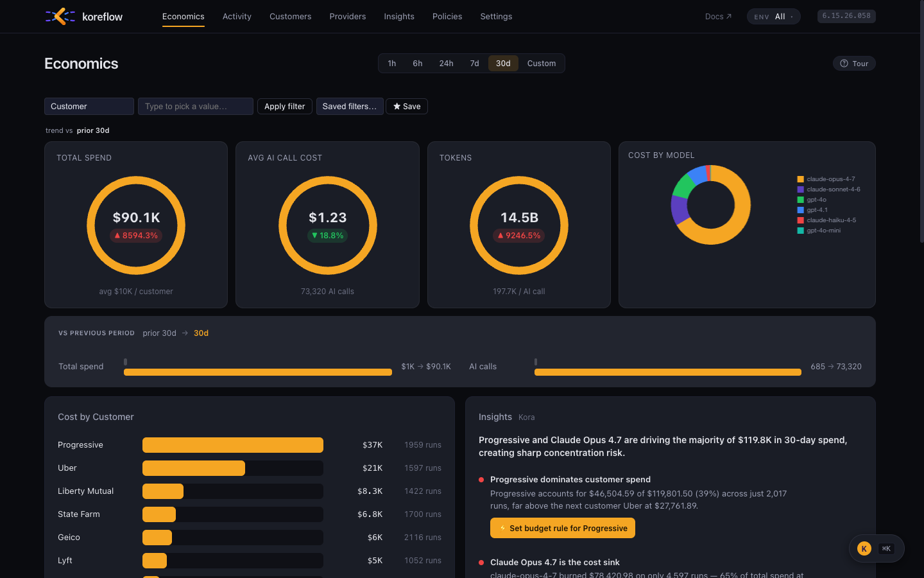Click the Apply filter button

285,107
